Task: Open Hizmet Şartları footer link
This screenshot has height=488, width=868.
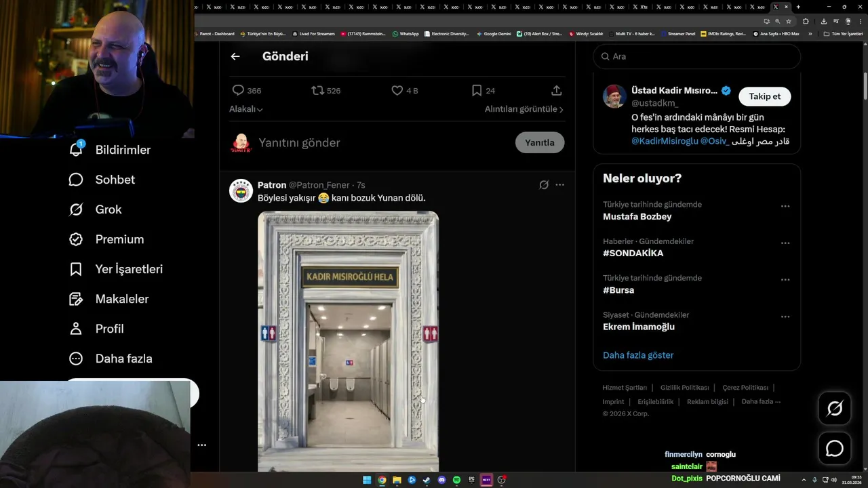Action: coord(625,388)
